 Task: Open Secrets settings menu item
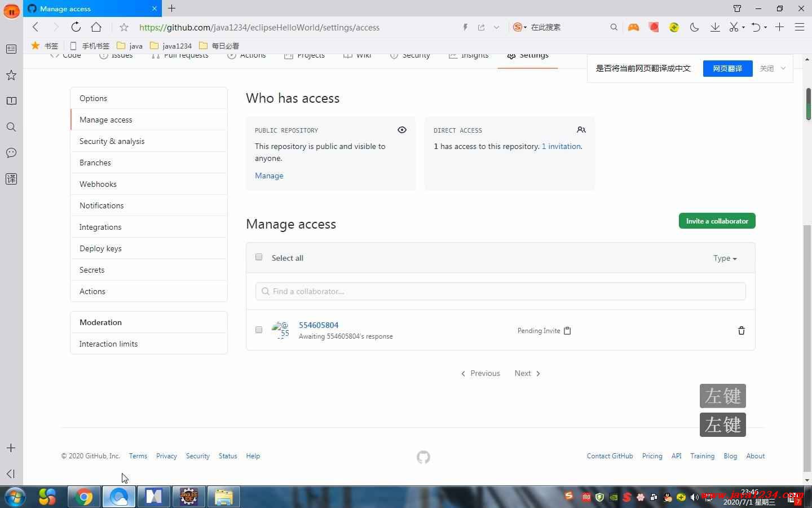point(149,270)
